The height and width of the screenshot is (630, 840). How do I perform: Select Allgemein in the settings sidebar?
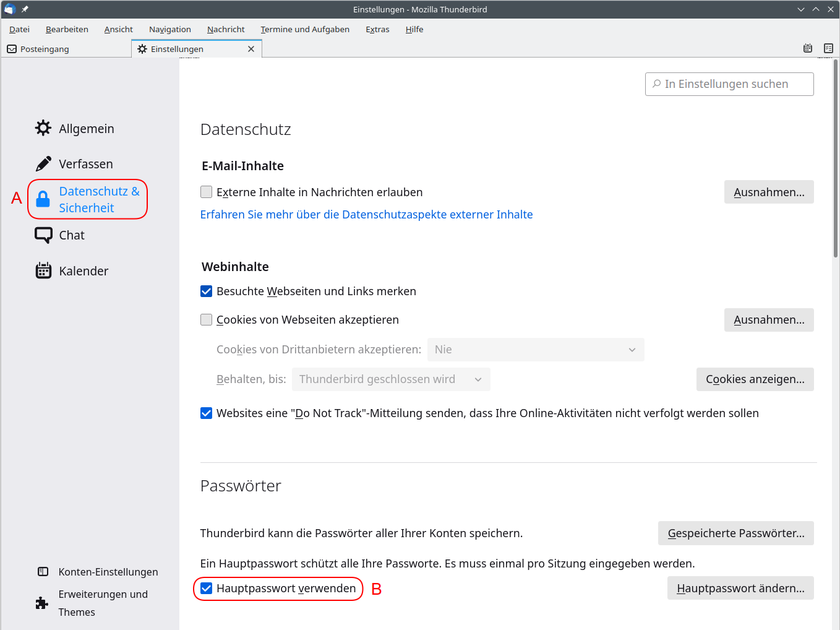[x=75, y=128]
